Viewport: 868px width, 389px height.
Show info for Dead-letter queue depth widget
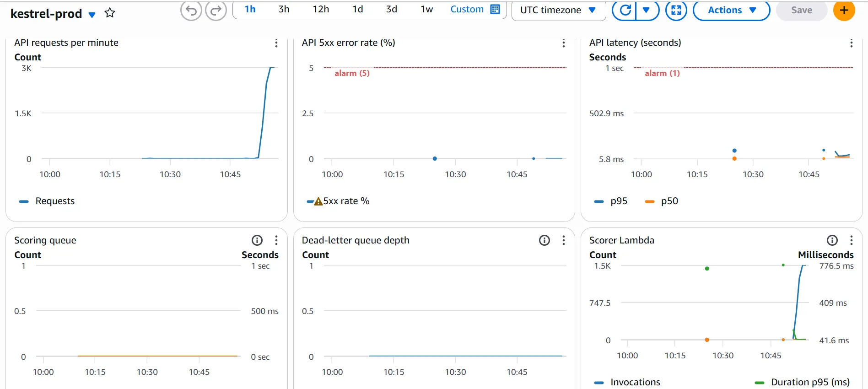(x=545, y=240)
